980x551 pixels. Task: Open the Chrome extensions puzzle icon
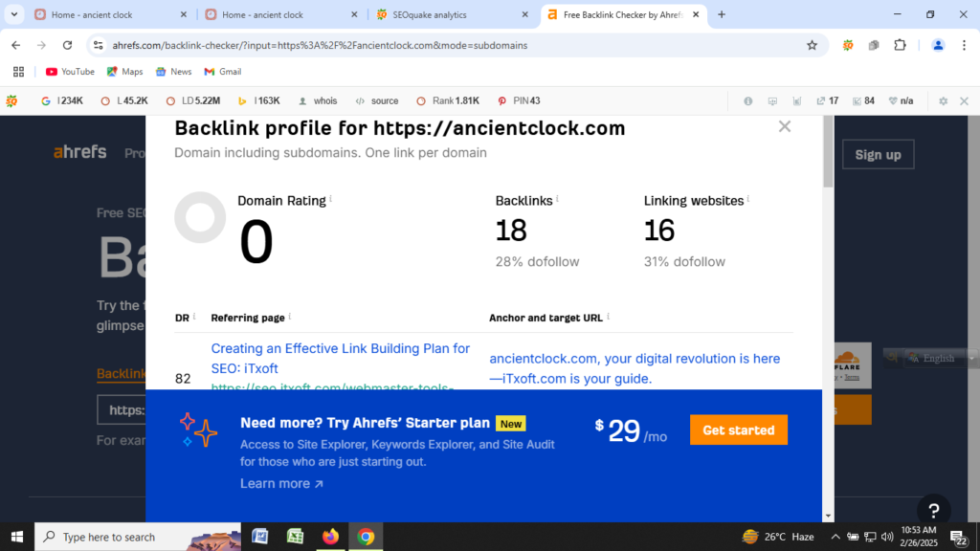[898, 45]
